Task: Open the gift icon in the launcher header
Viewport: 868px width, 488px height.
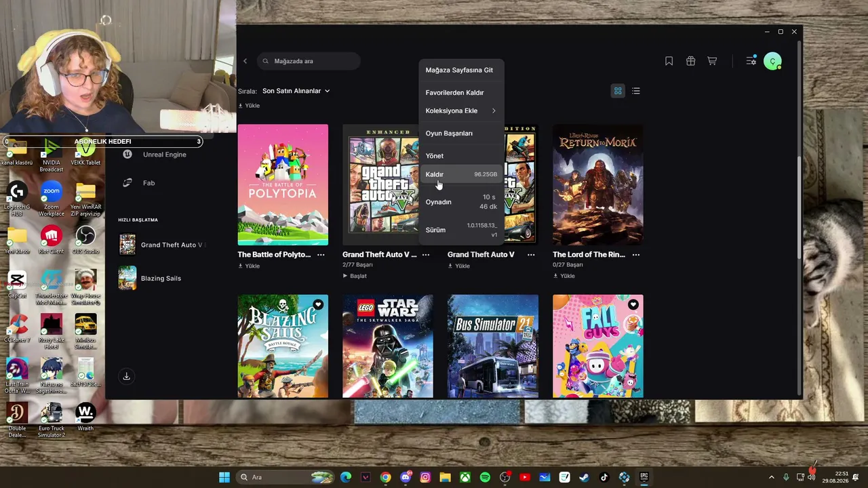Action: pyautogui.click(x=690, y=61)
